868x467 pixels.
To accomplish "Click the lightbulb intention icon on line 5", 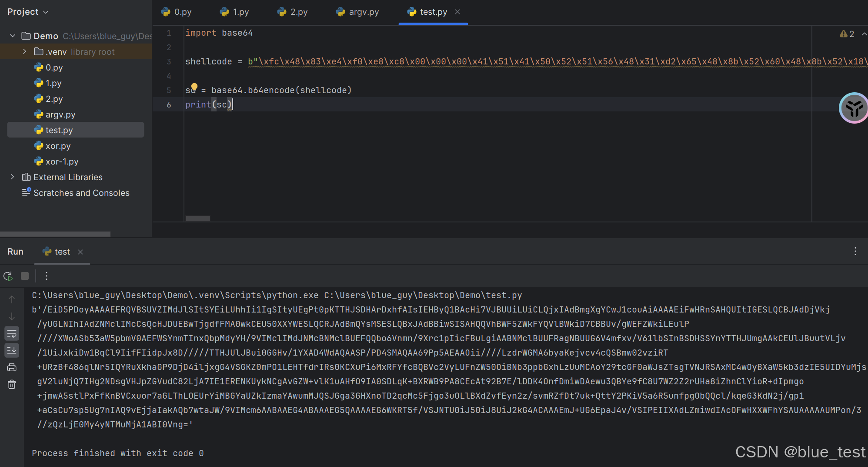I will 194,86.
